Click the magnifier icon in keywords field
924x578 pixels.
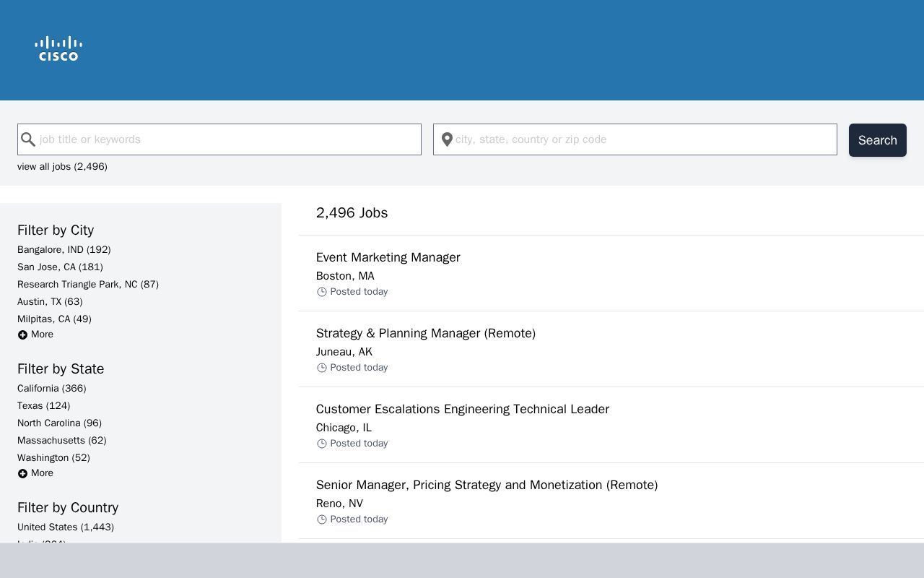coord(28,139)
